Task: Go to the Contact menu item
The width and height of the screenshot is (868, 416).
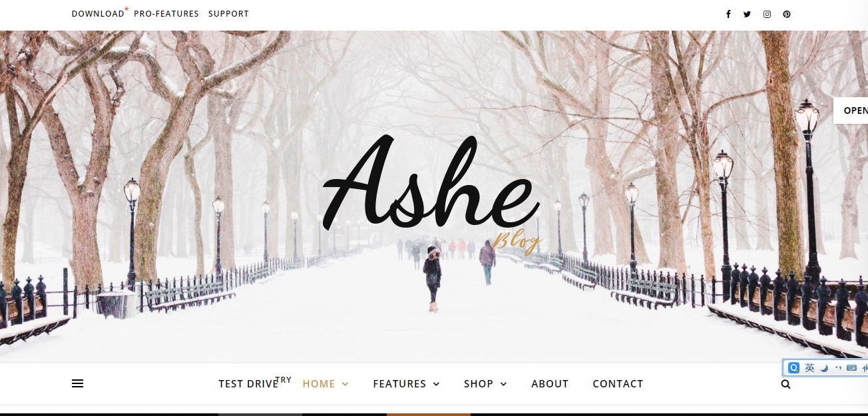Action: pyautogui.click(x=618, y=384)
